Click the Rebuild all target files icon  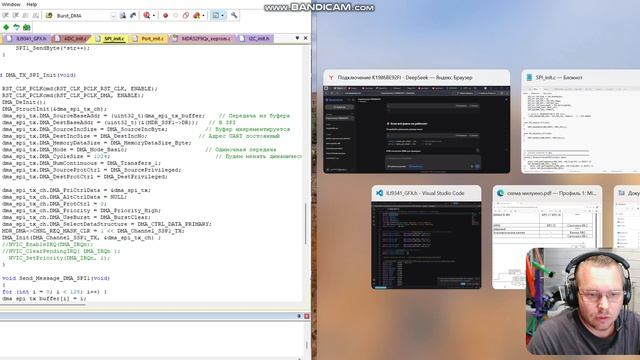(16, 16)
